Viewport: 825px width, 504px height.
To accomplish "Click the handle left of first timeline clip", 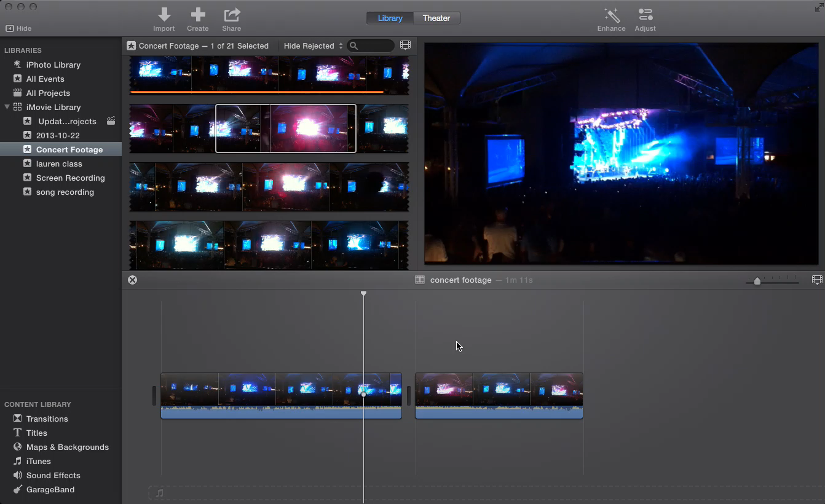I will coord(154,396).
